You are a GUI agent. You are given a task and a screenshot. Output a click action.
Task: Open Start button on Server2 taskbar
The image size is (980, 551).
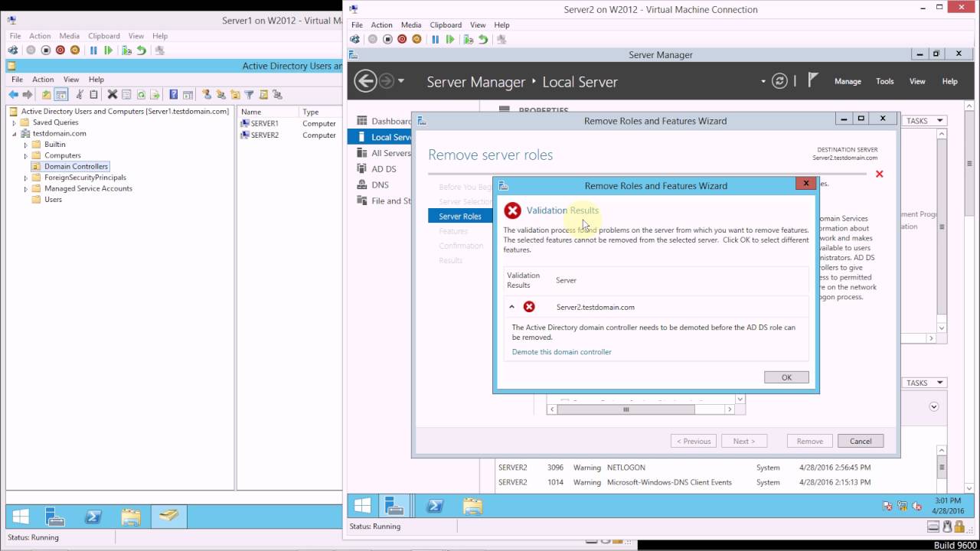tap(362, 505)
